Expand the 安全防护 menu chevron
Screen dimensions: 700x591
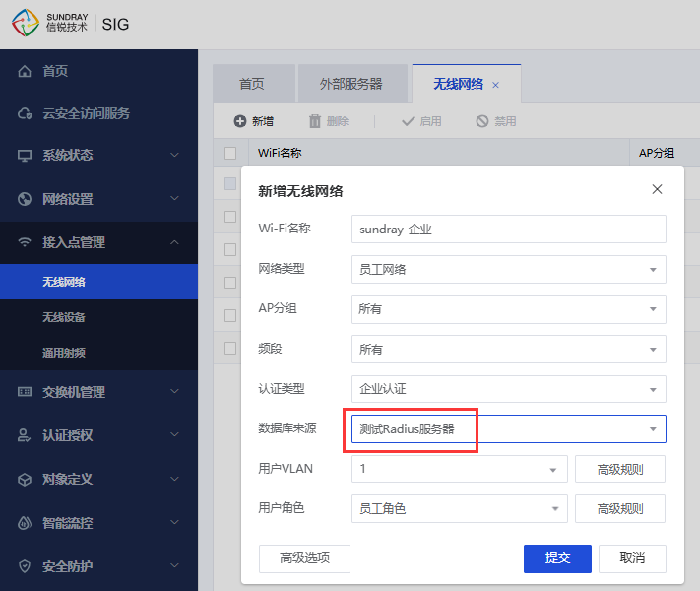tap(174, 565)
